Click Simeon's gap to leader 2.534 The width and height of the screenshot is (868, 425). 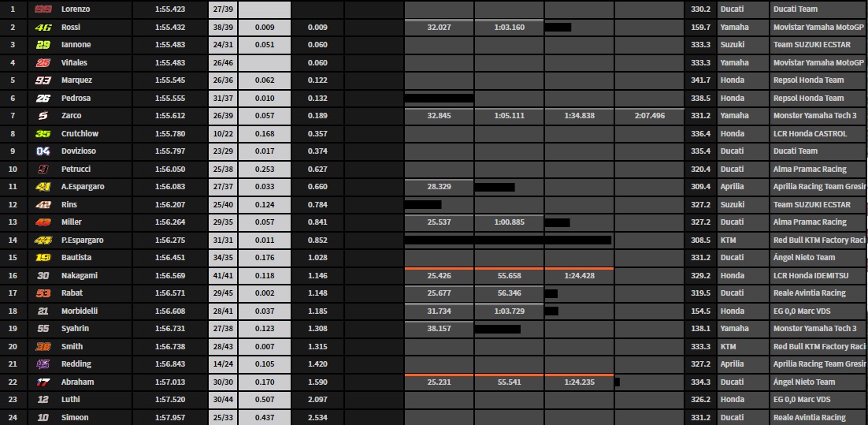point(318,417)
